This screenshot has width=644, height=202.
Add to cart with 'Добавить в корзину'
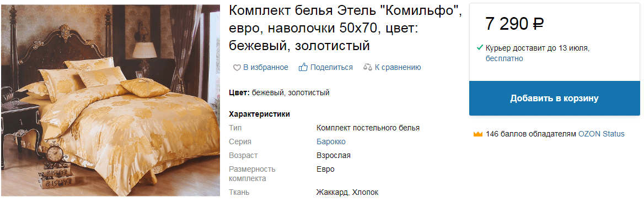[x=555, y=99]
